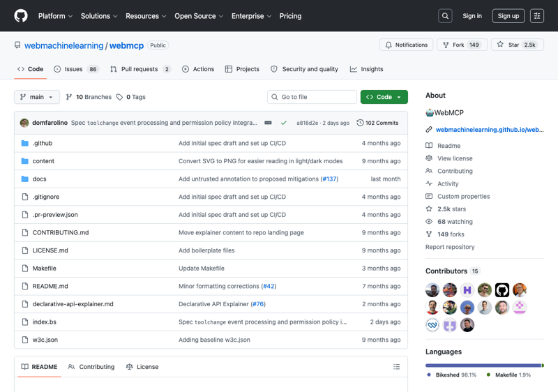The height and width of the screenshot is (392, 558).
Task: Click the Bikeshed language bar segment
Action: tap(483, 365)
